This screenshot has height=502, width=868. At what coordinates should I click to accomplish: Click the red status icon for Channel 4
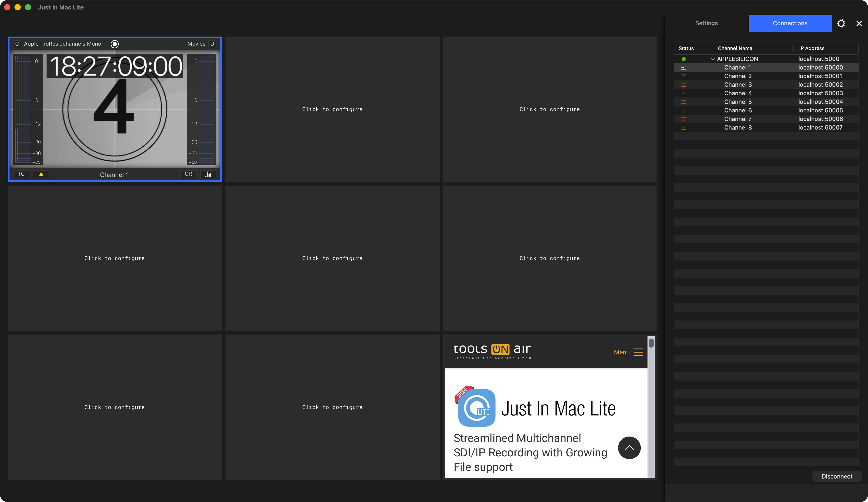[683, 94]
